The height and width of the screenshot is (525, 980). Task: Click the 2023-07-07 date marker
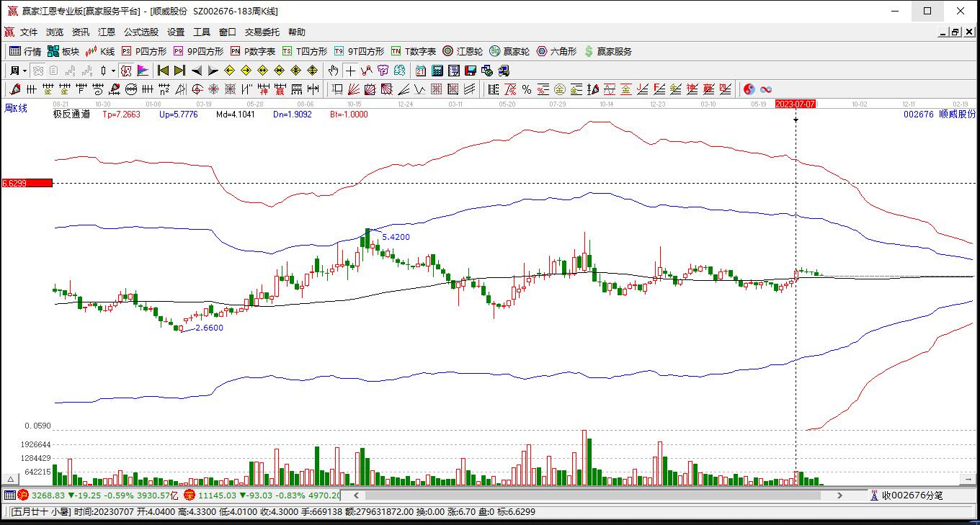(x=796, y=104)
